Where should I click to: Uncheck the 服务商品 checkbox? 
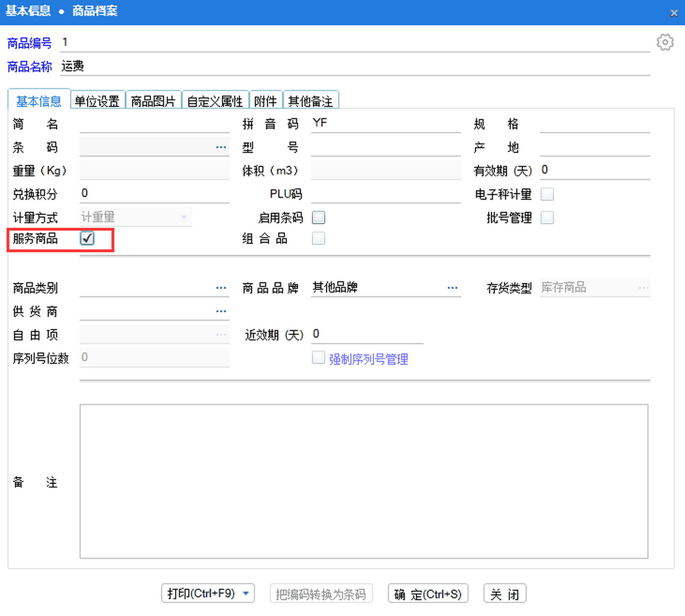pyautogui.click(x=88, y=238)
